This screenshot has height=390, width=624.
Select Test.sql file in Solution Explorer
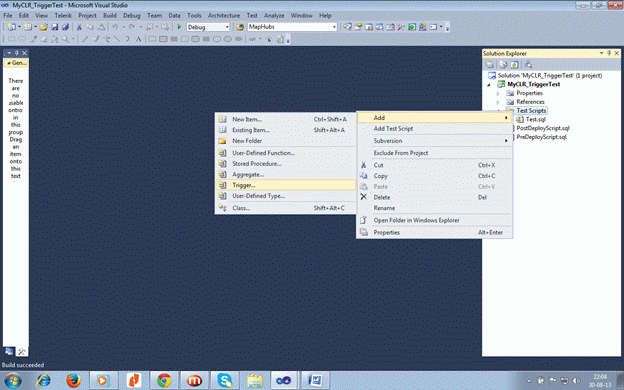(x=536, y=119)
